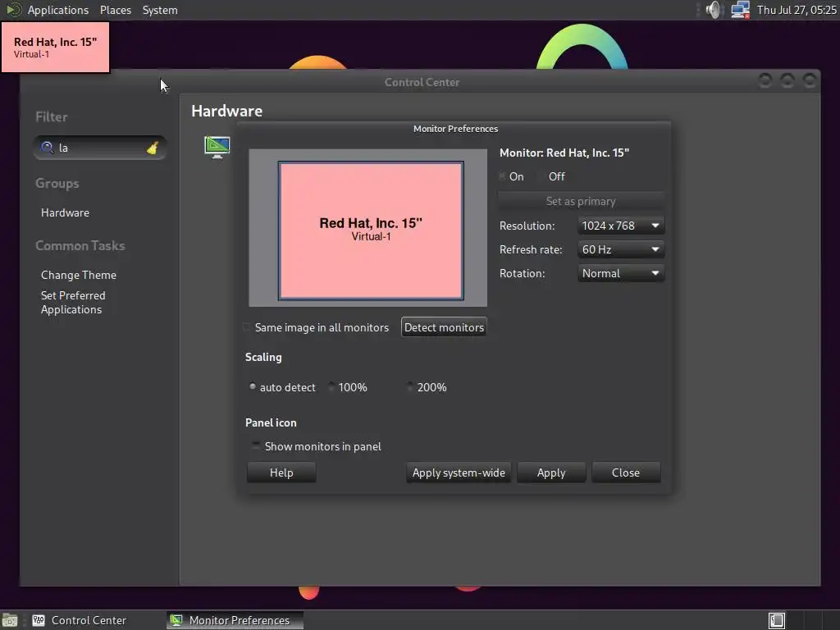
Task: Click the network connection icon in top panel
Action: 741,10
